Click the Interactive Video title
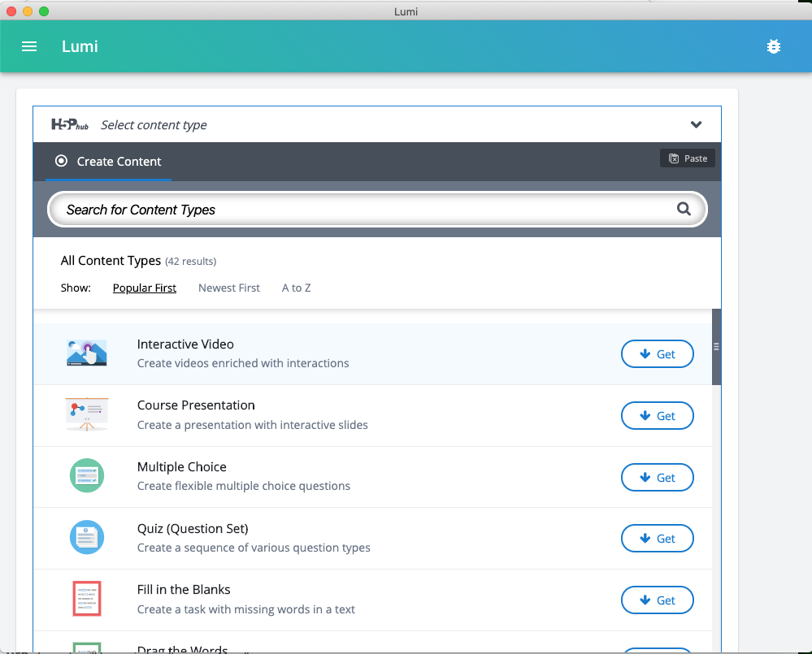Image resolution: width=812 pixels, height=654 pixels. [185, 344]
